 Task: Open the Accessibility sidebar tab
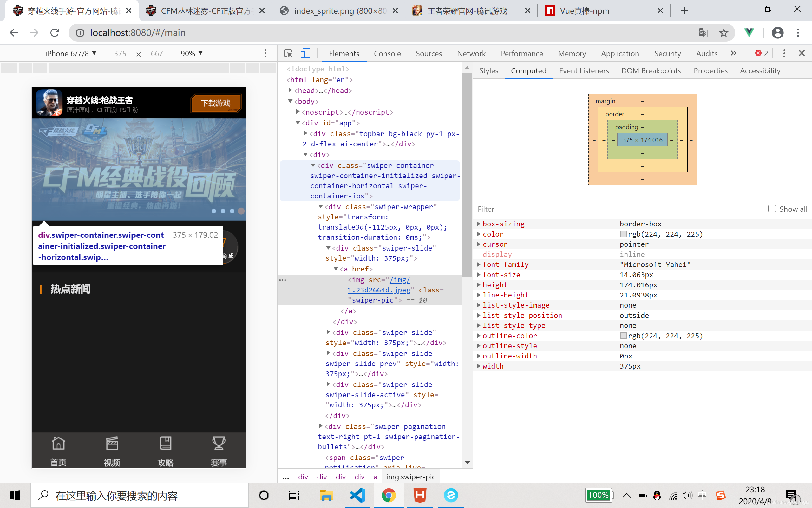point(760,70)
